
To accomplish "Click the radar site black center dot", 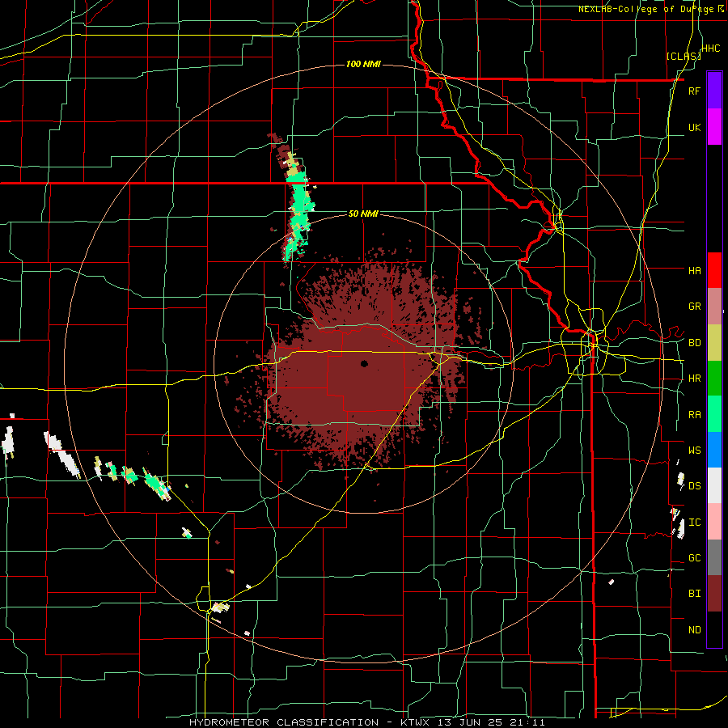I will click(364, 363).
